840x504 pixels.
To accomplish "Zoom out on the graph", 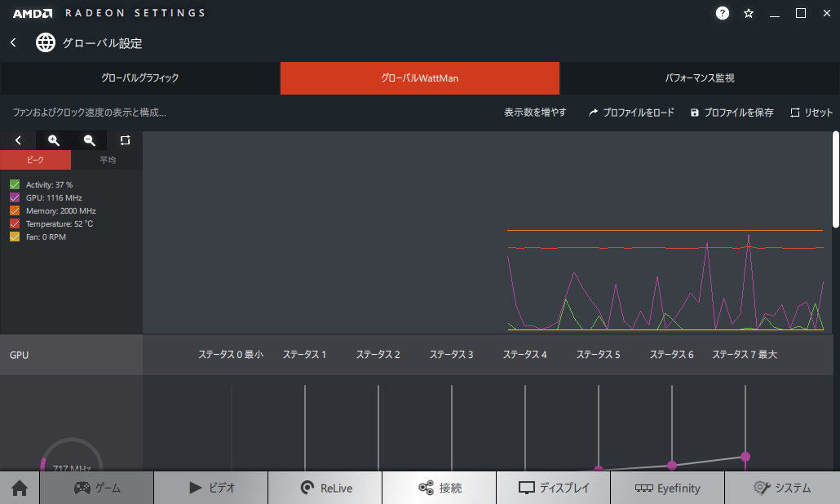I will click(x=90, y=140).
